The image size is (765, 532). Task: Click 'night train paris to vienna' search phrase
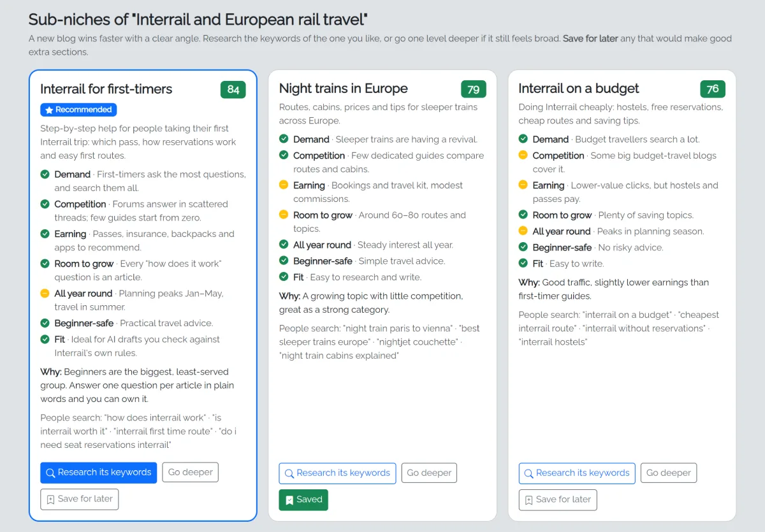coord(399,328)
